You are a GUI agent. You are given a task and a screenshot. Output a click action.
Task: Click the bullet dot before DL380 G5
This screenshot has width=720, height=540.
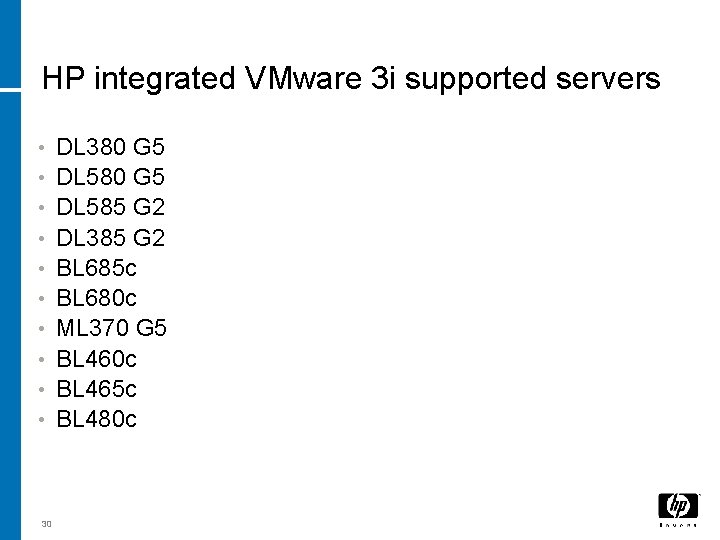point(39,149)
